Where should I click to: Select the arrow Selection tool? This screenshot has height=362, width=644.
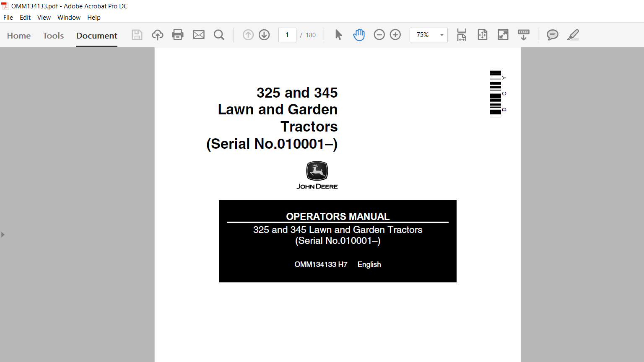[339, 35]
